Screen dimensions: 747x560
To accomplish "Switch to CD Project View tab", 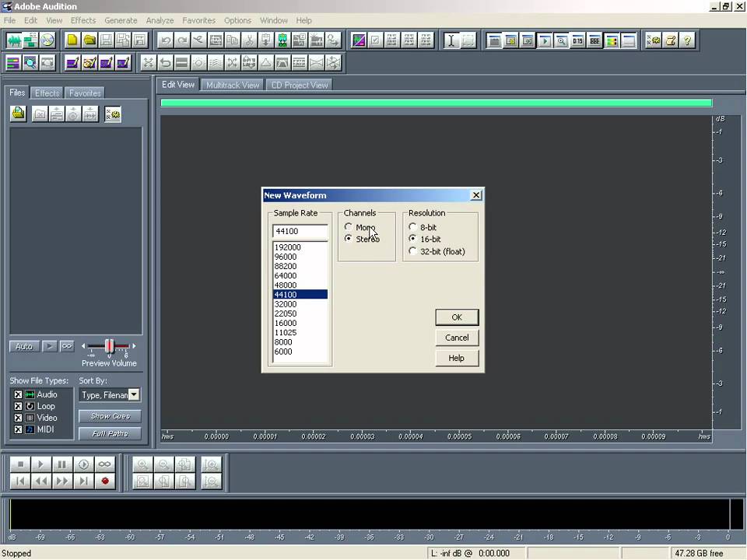I will tap(299, 86).
